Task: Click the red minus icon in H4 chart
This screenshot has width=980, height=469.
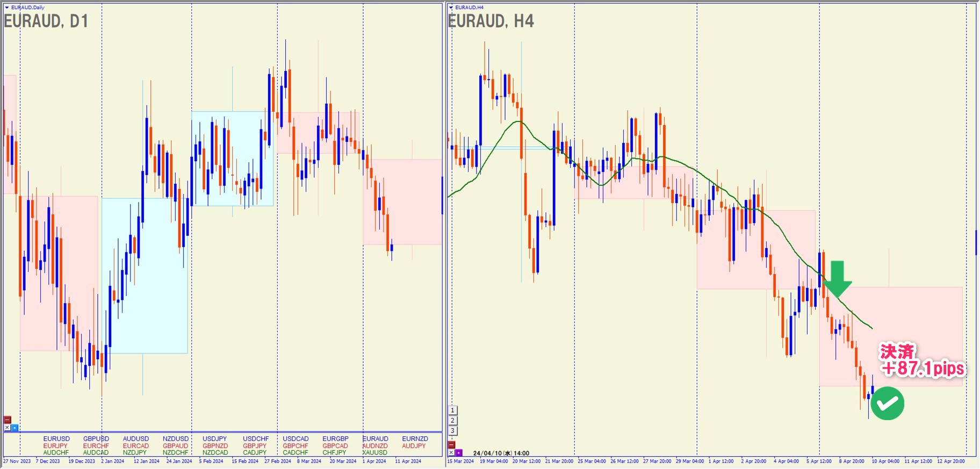Action: (451, 445)
